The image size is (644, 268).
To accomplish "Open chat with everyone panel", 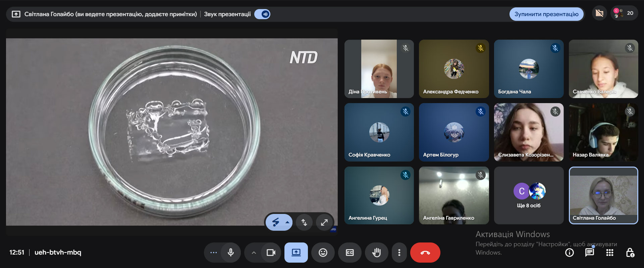I will tap(589, 253).
